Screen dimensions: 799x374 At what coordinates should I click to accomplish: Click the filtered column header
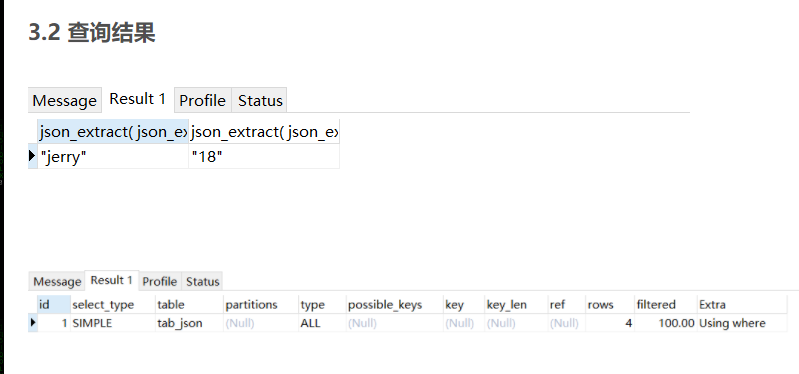pyautogui.click(x=665, y=305)
